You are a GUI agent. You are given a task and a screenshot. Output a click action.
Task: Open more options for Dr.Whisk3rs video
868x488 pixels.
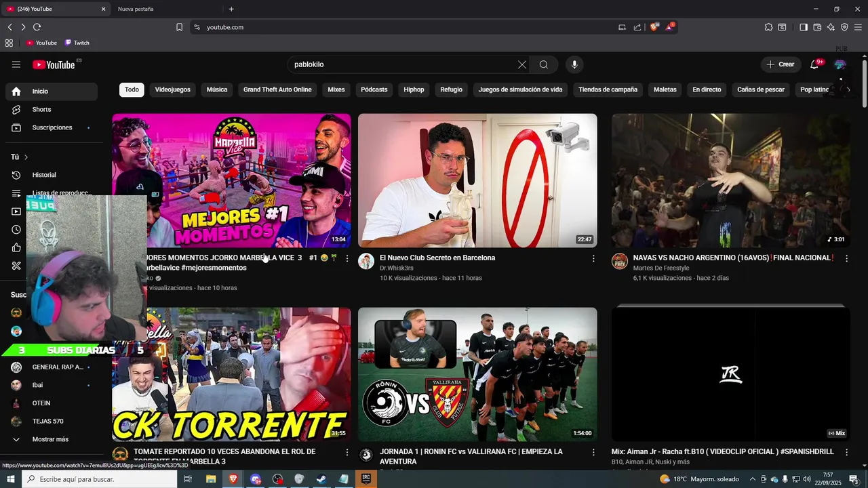[593, 258]
